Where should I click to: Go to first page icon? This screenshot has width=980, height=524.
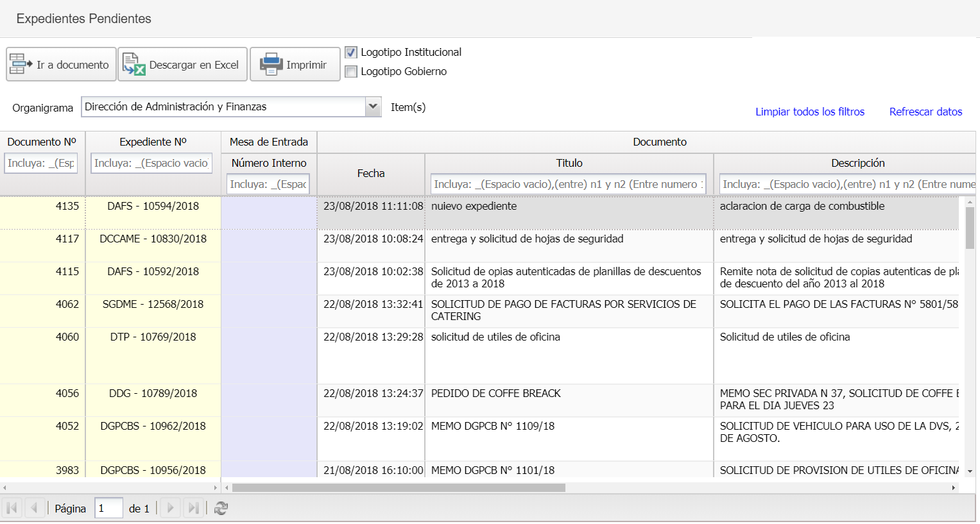tap(12, 508)
